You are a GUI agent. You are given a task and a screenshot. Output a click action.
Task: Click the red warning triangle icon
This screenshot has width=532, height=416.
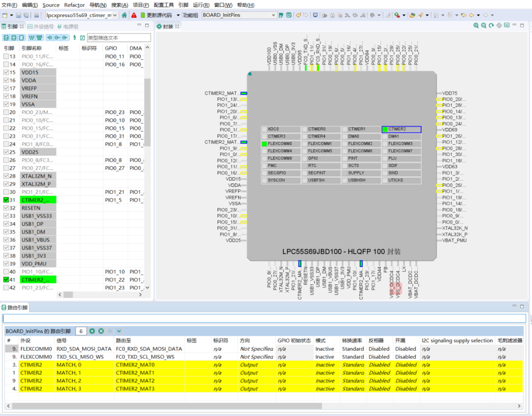[134, 15]
